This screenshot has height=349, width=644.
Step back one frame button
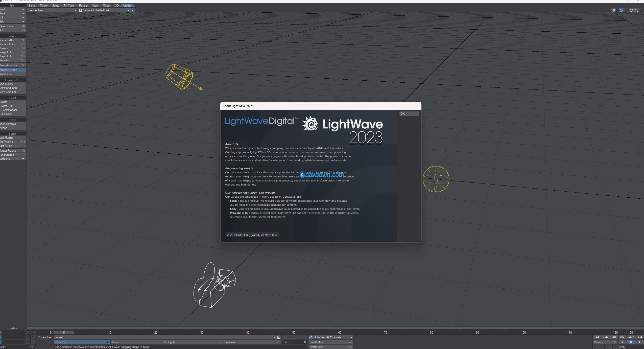coord(614,337)
